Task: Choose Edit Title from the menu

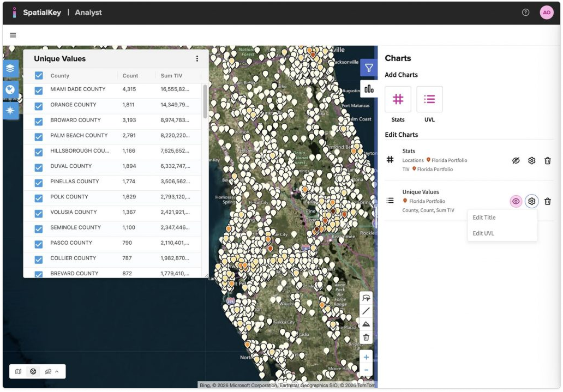Action: pos(484,218)
